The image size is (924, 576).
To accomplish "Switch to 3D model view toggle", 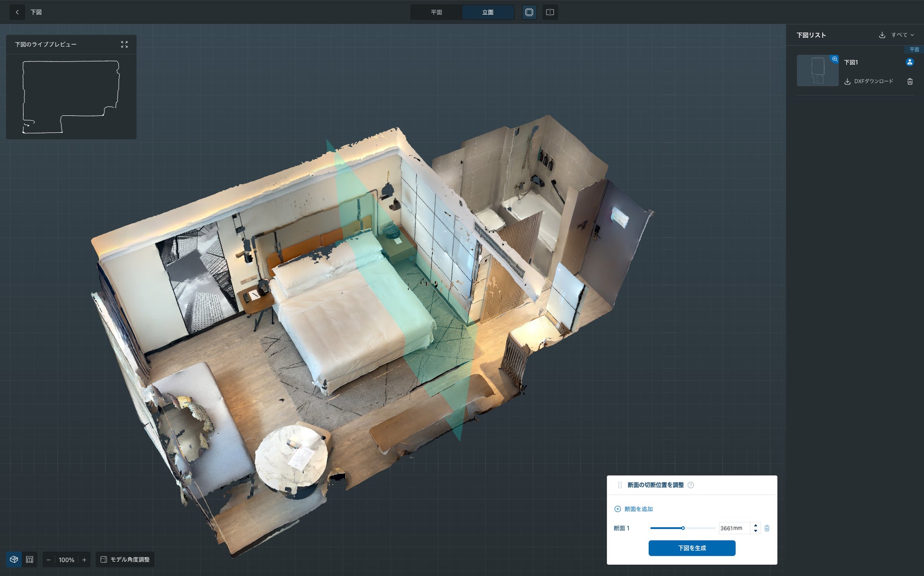I will pos(14,559).
